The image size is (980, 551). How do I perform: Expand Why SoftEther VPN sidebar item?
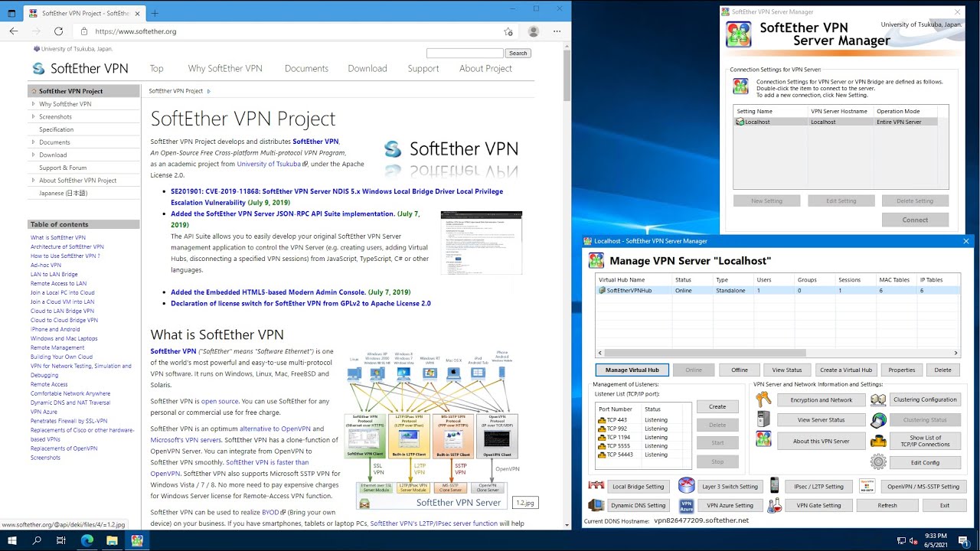33,104
